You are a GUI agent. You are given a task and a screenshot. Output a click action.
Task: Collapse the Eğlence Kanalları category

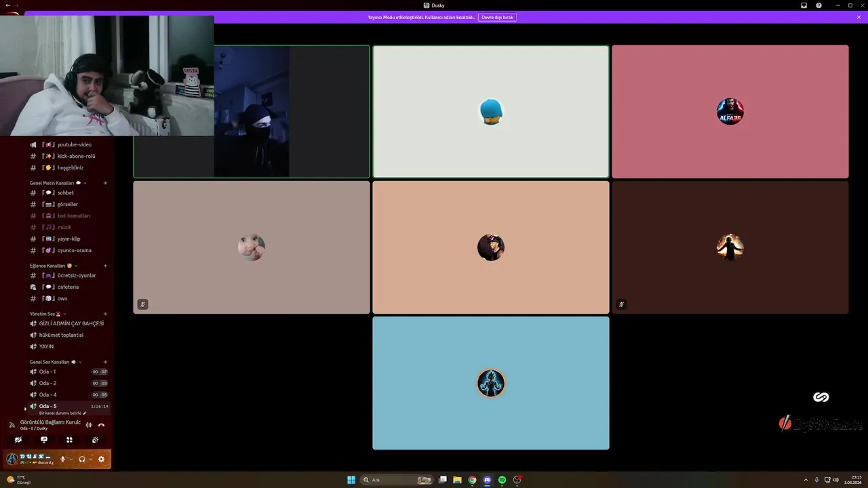click(x=54, y=266)
